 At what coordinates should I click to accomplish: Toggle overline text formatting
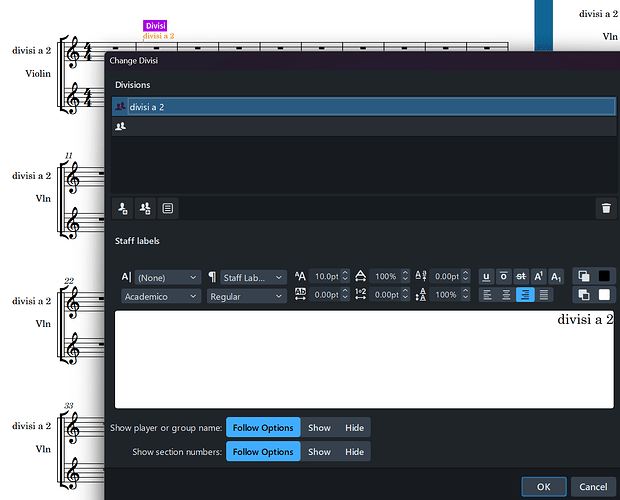(503, 276)
